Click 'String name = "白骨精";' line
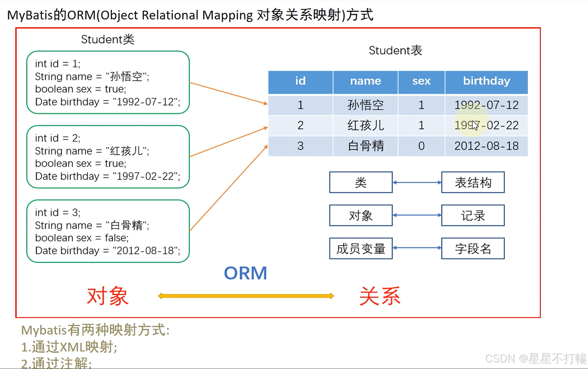Viewport: 588px width, 369px height. 92,225
